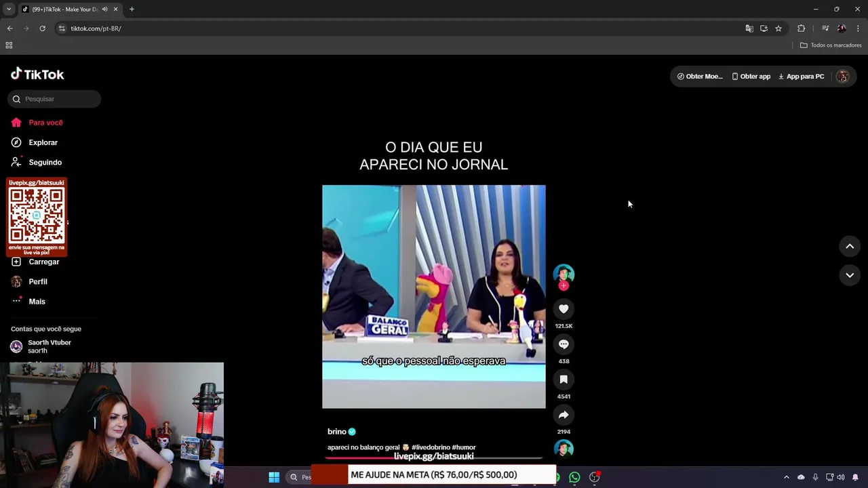
Task: Open WhatsApp from the taskbar
Action: 574,477
